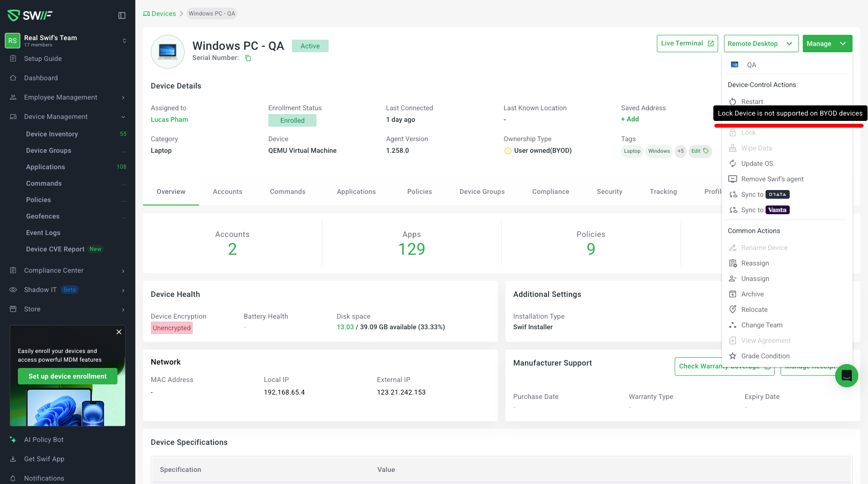Click the Update OS menu option
Viewport: 868px width, 484px height.
(757, 163)
